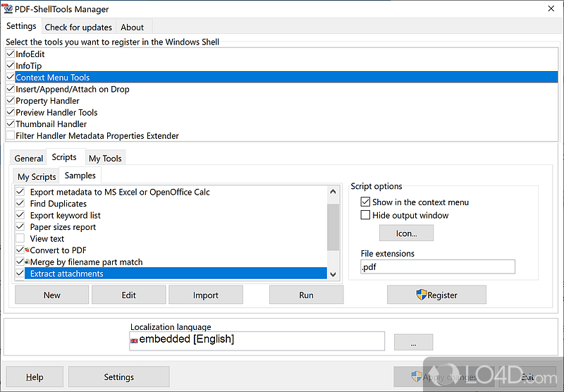Image resolution: width=564 pixels, height=392 pixels.
Task: Click the Import button
Action: click(206, 295)
